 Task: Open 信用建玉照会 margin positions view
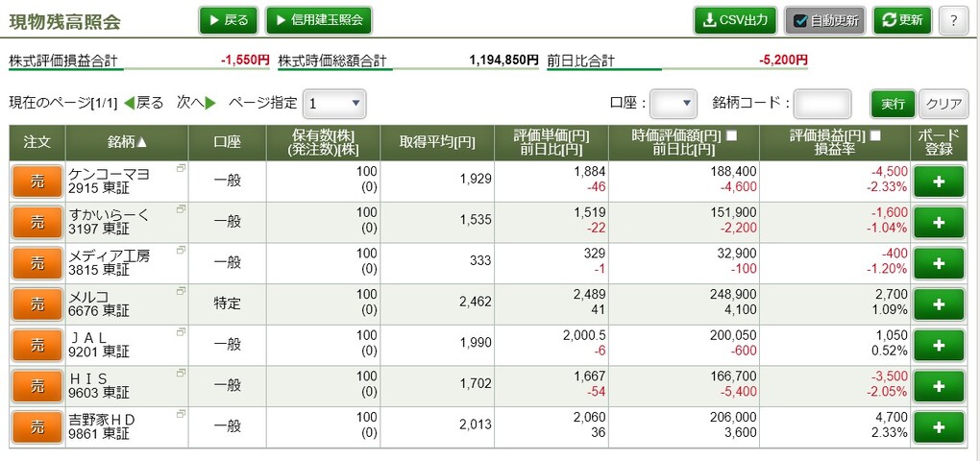click(318, 20)
